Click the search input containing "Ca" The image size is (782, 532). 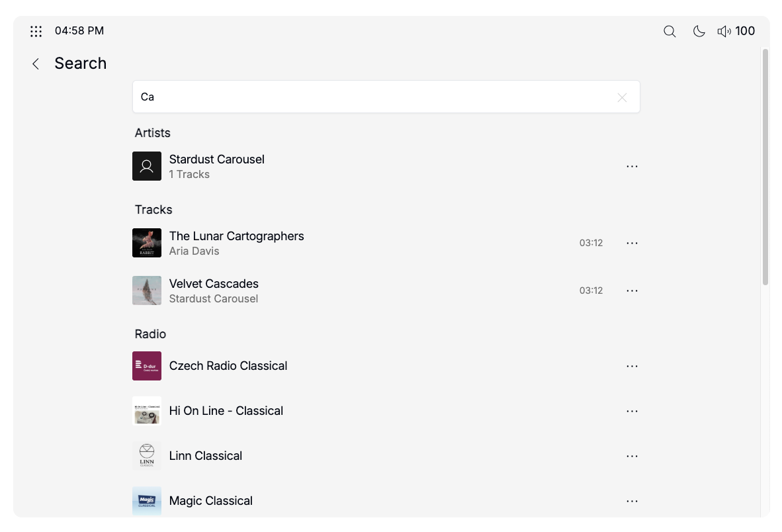377,97
